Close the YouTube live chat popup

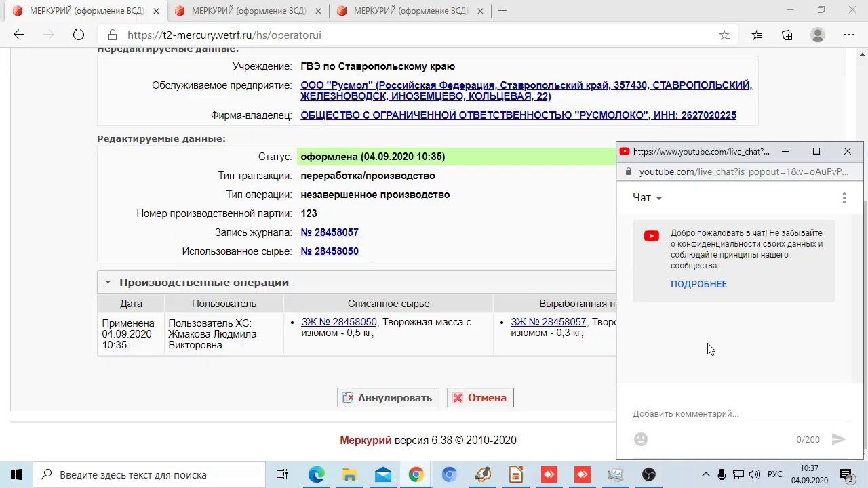848,151
